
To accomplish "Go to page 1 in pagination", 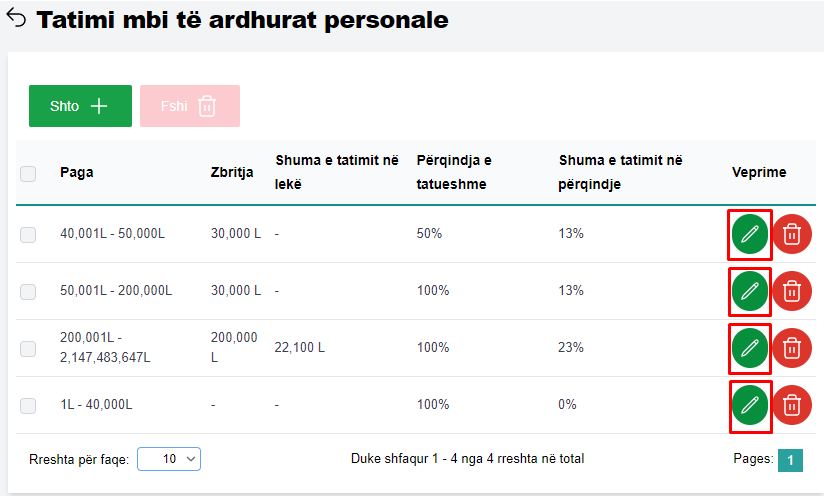I will tap(790, 459).
